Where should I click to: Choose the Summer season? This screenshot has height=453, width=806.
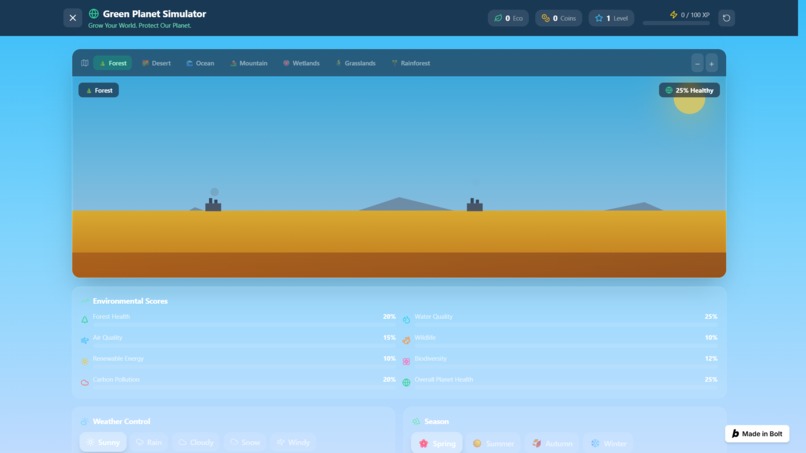pyautogui.click(x=493, y=443)
